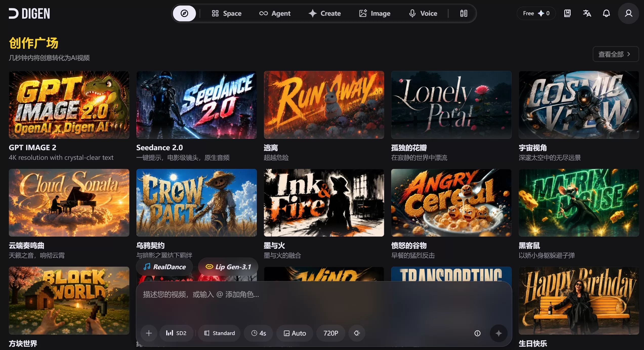This screenshot has height=350, width=644.
Task: Open notifications bell
Action: click(606, 13)
